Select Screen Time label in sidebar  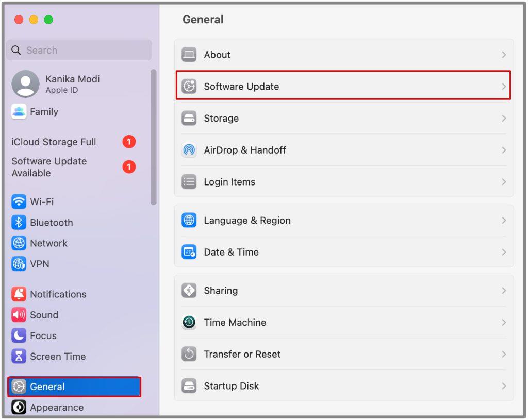click(58, 357)
